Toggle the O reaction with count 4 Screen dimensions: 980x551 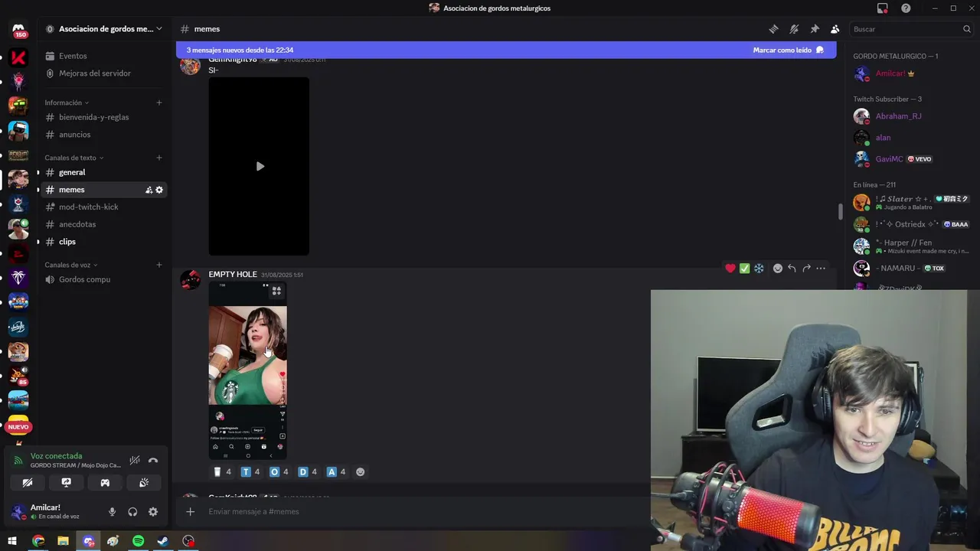[x=279, y=472]
